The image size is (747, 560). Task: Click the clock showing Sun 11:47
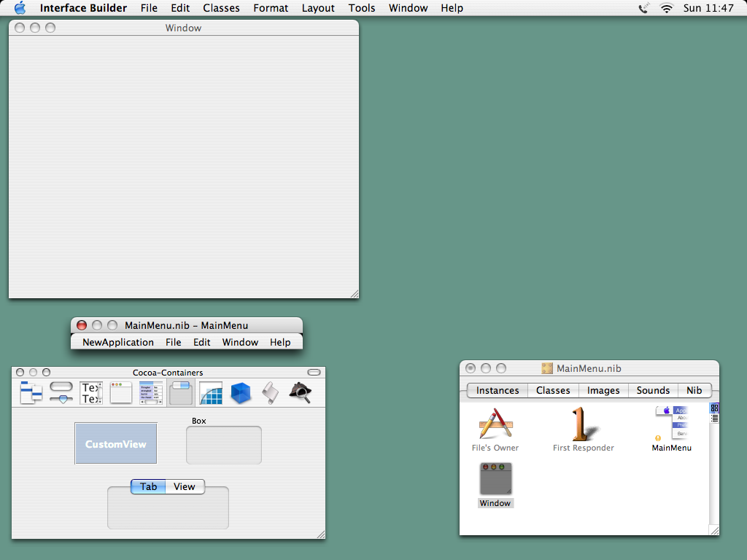708,8
